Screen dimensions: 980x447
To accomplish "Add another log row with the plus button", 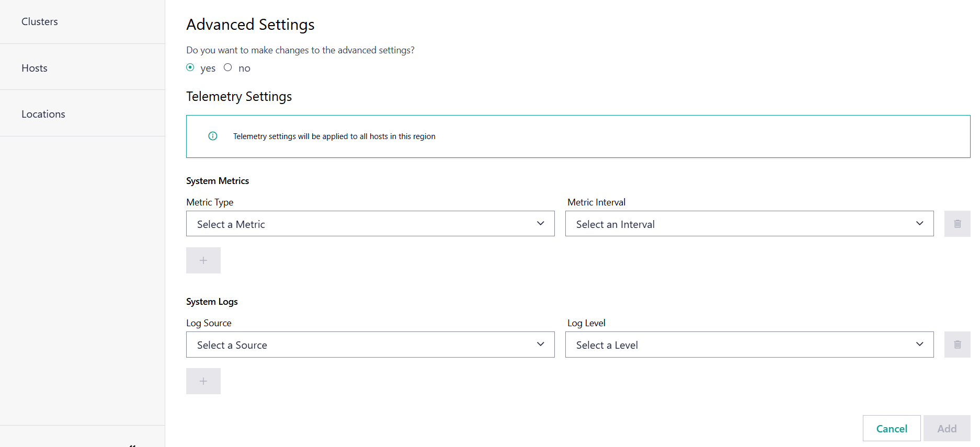I will click(203, 381).
